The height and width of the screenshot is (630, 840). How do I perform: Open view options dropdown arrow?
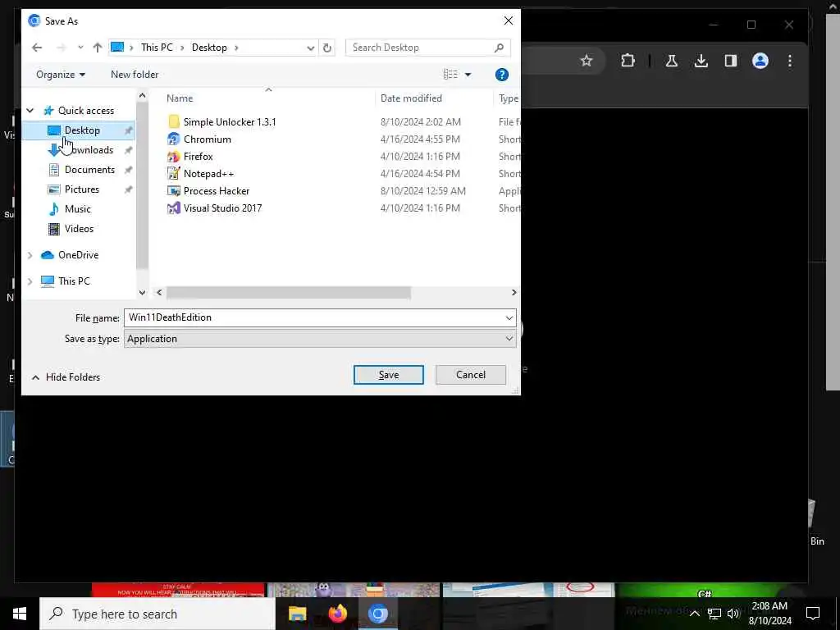(468, 75)
